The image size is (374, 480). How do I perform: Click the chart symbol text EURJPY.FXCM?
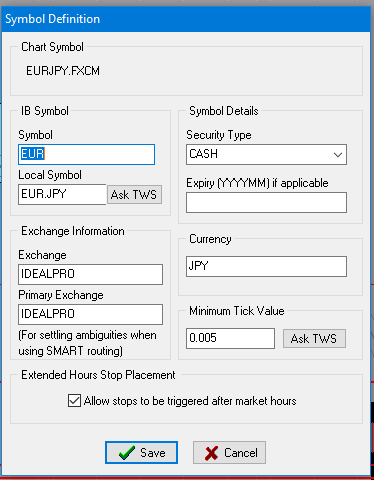pos(63,71)
